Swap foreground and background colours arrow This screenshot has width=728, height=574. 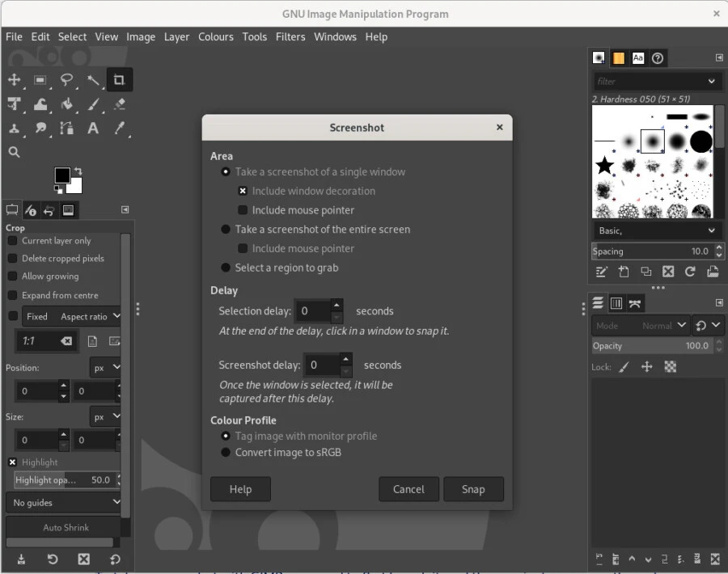(78, 171)
